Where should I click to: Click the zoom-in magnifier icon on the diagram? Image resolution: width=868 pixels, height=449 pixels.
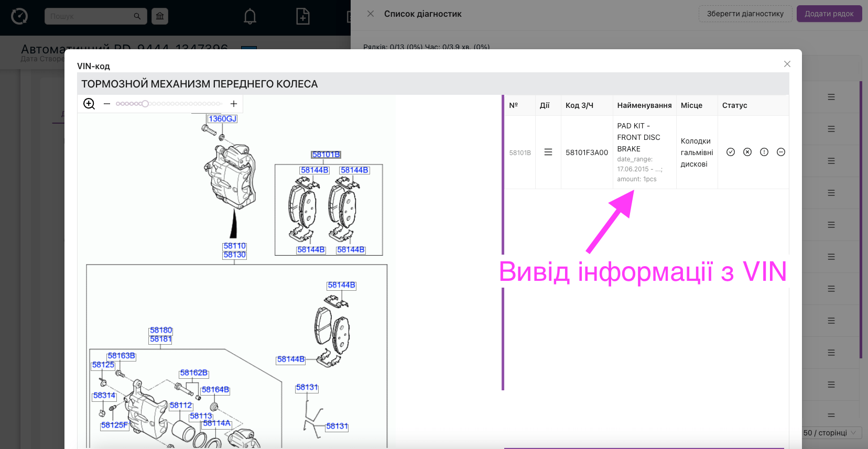89,104
